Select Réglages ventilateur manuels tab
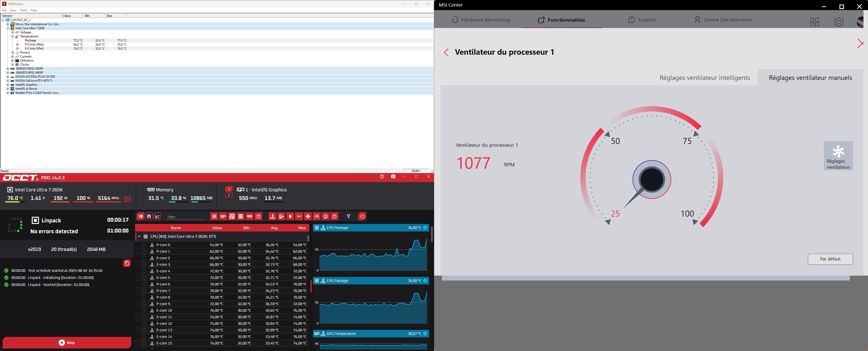Screen dimensions: 868x351 point(810,78)
